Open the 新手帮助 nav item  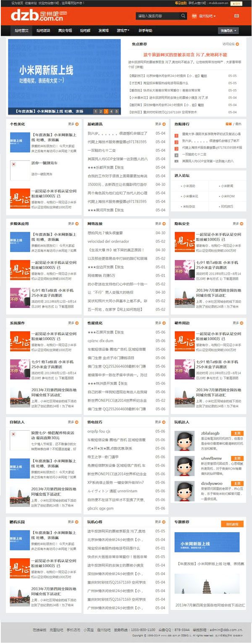click(145, 31)
